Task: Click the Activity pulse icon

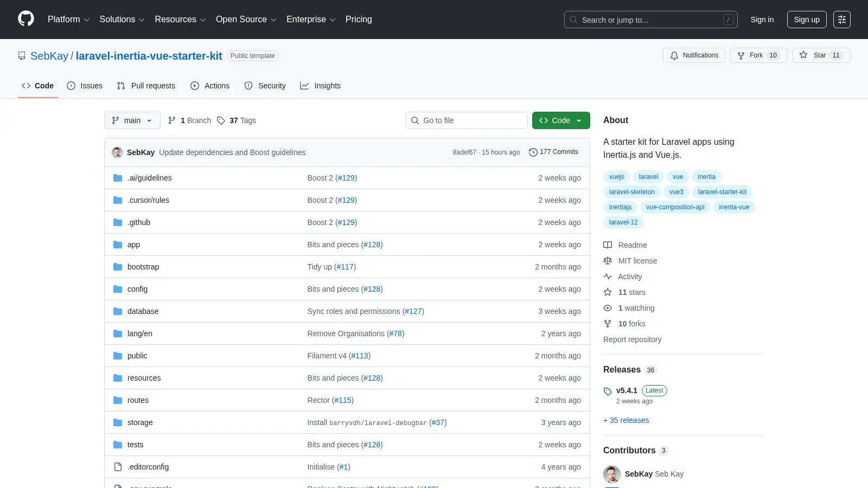Action: click(x=608, y=277)
